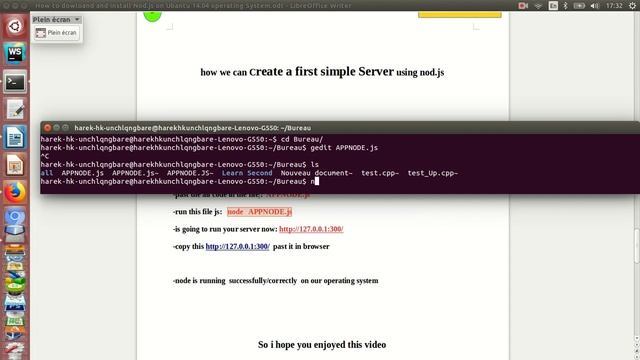Click the 'cd Bureau/' command in terminal
Screen dimensions: 640x360
click(302, 139)
